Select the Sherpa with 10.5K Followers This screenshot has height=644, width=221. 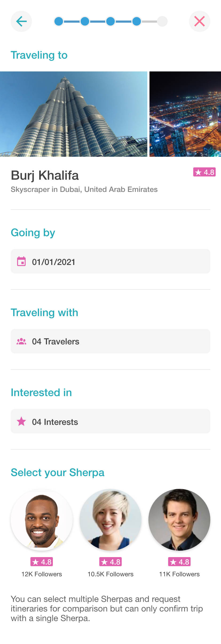pyautogui.click(x=111, y=520)
